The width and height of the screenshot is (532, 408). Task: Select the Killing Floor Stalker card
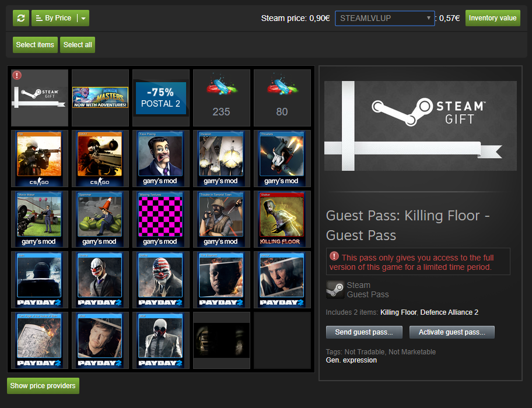282,219
